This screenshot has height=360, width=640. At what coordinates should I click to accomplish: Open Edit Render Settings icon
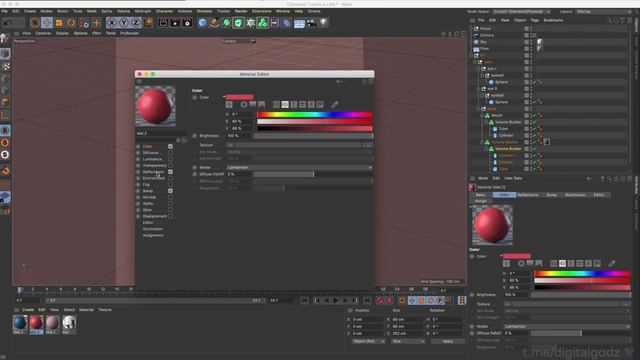coord(187,23)
